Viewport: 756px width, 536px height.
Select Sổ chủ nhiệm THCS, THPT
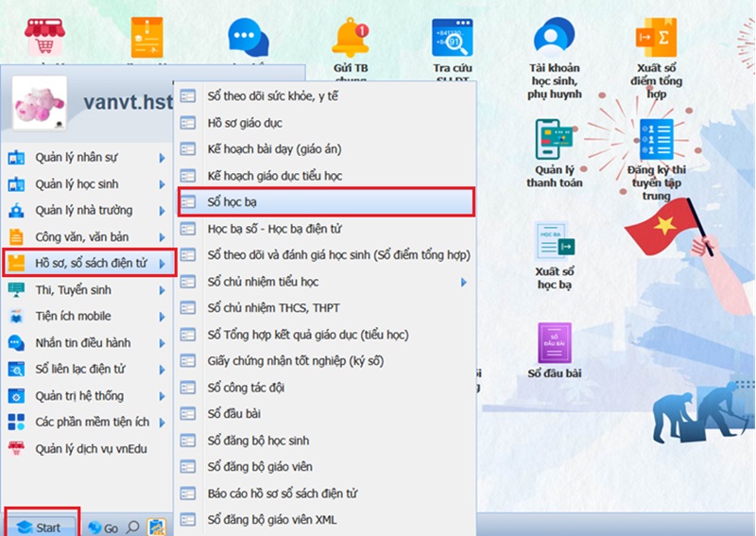point(326,308)
